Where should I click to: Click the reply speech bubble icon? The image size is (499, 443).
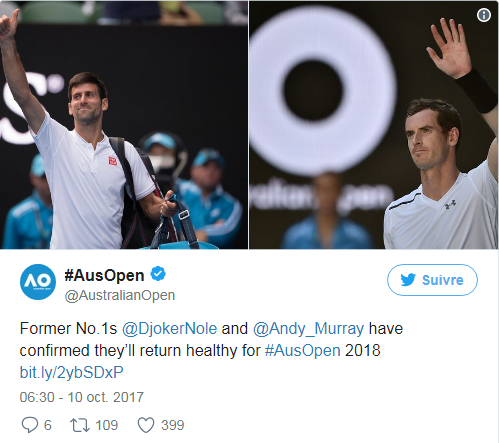pyautogui.click(x=30, y=425)
